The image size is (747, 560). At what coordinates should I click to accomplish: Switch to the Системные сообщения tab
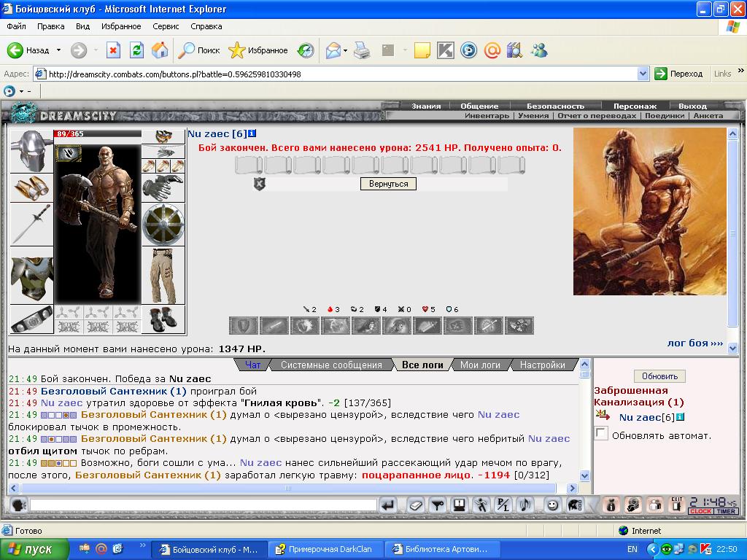(x=331, y=365)
